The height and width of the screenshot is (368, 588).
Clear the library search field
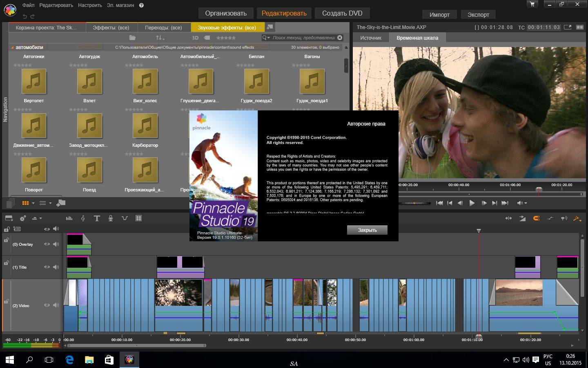pyautogui.click(x=340, y=38)
